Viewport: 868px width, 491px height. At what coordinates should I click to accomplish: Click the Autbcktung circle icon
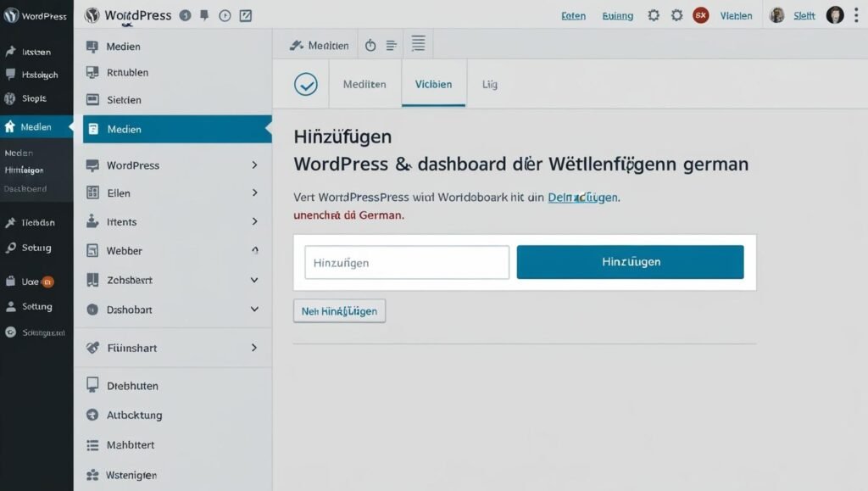(x=92, y=415)
